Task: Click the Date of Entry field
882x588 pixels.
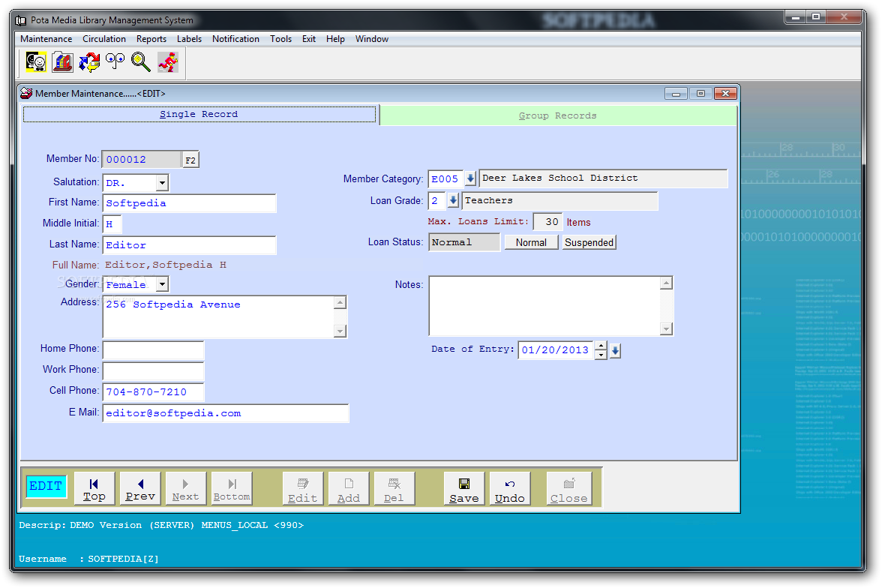Action: tap(556, 350)
